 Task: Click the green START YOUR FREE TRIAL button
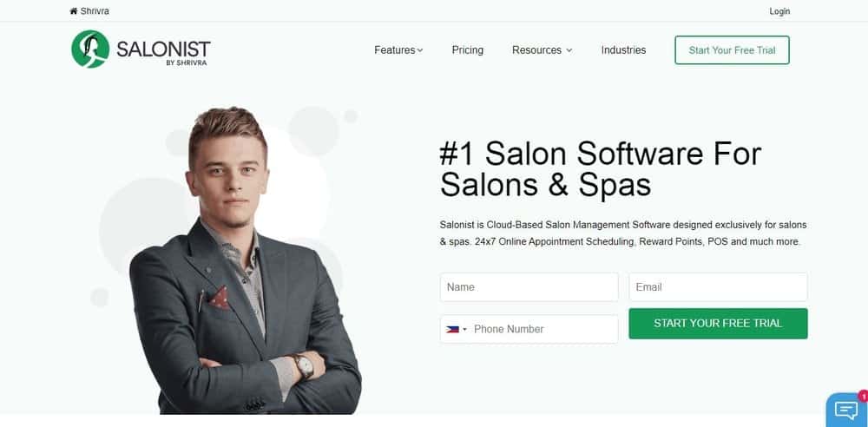pyautogui.click(x=718, y=324)
